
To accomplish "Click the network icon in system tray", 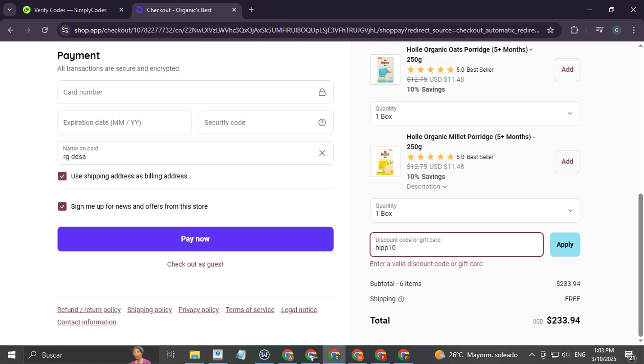I will tap(555, 355).
